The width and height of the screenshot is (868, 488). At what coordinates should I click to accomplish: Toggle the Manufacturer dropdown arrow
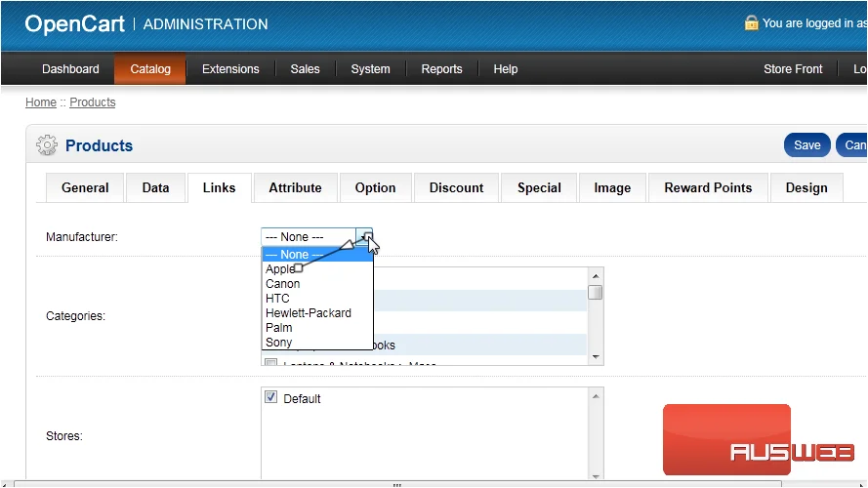click(364, 237)
